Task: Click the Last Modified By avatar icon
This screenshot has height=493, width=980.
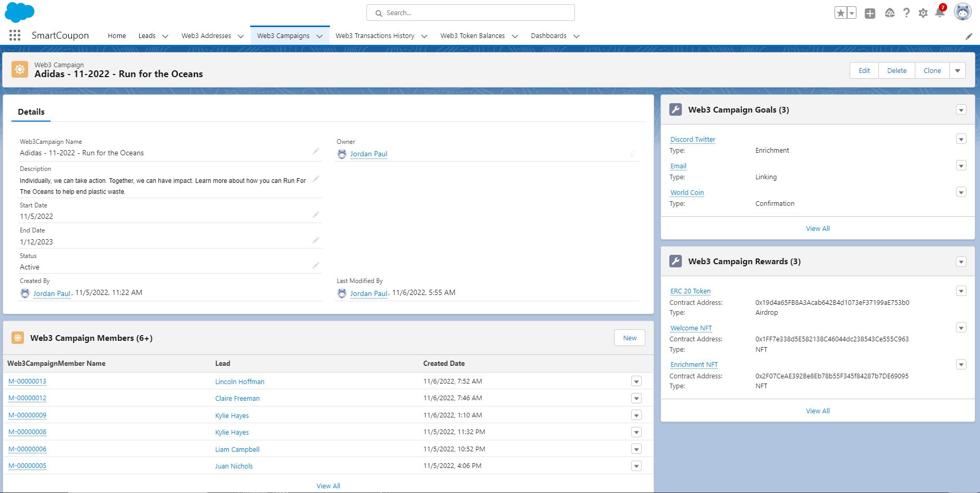Action: point(342,293)
